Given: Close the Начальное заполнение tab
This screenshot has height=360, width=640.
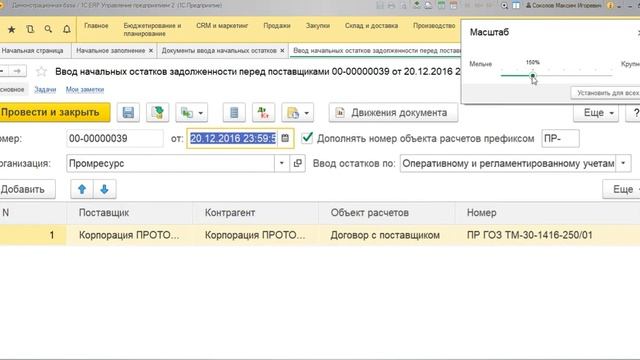Looking at the screenshot, I should click(x=151, y=51).
